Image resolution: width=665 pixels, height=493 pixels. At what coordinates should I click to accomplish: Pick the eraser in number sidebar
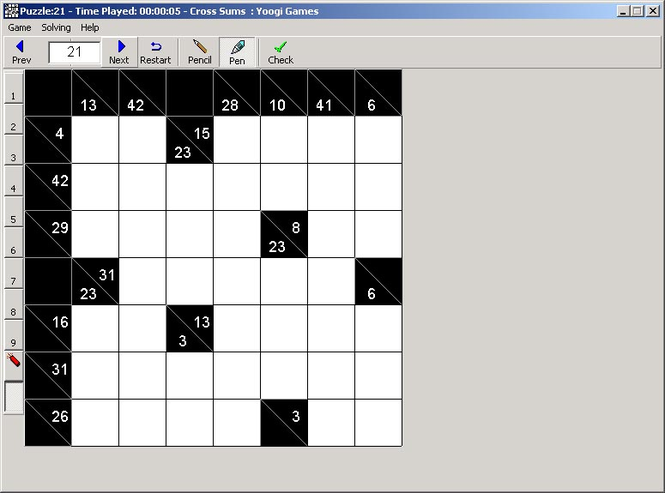[13, 361]
